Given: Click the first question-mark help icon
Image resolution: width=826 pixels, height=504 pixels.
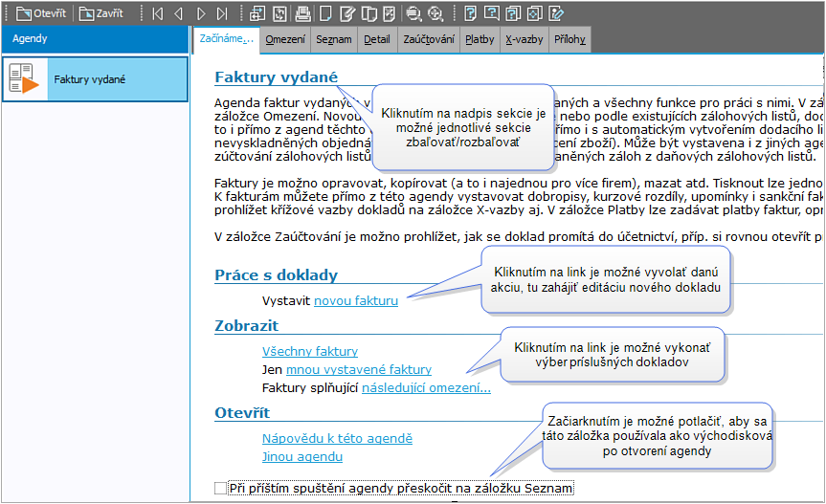Looking at the screenshot, I should pyautogui.click(x=470, y=13).
